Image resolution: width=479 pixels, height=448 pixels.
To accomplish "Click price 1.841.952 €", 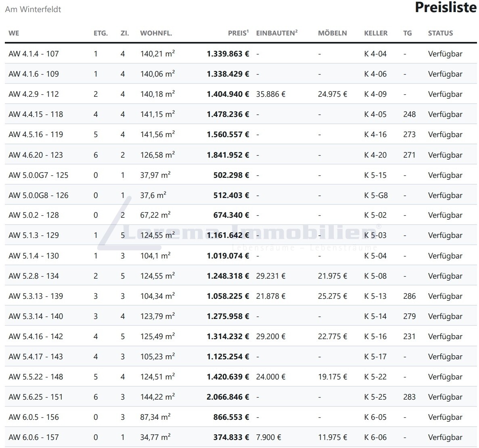I will pos(228,155).
